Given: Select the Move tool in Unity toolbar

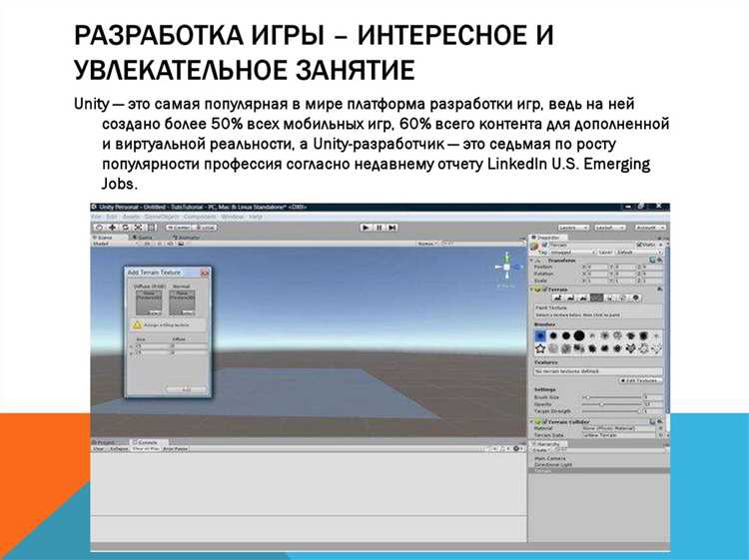Looking at the screenshot, I should pyautogui.click(x=112, y=228).
